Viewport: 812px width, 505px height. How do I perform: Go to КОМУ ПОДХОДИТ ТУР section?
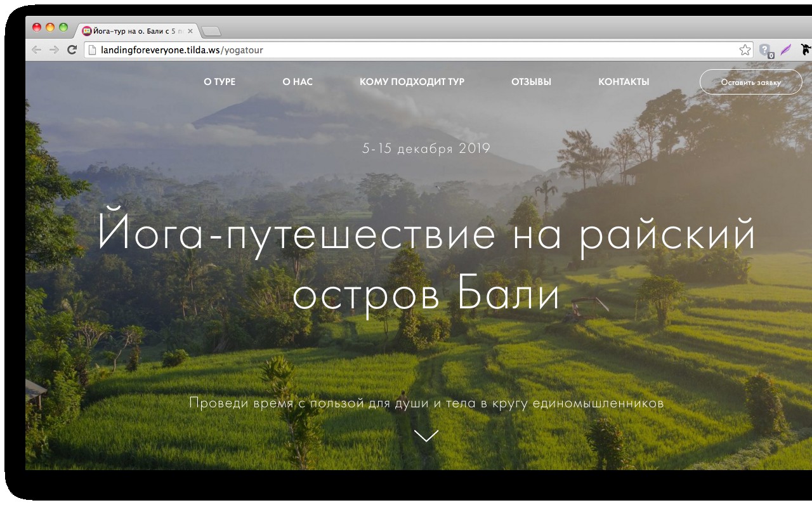pyautogui.click(x=412, y=82)
